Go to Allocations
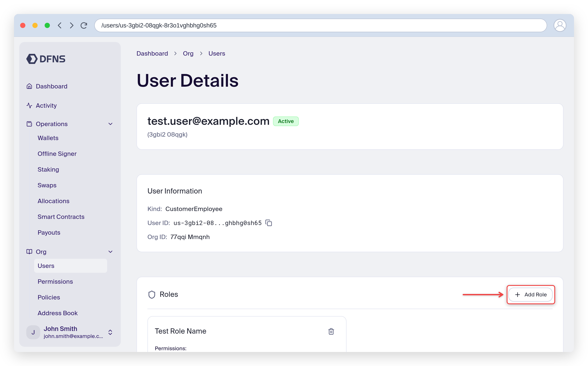This screenshot has height=366, width=588. tap(53, 201)
